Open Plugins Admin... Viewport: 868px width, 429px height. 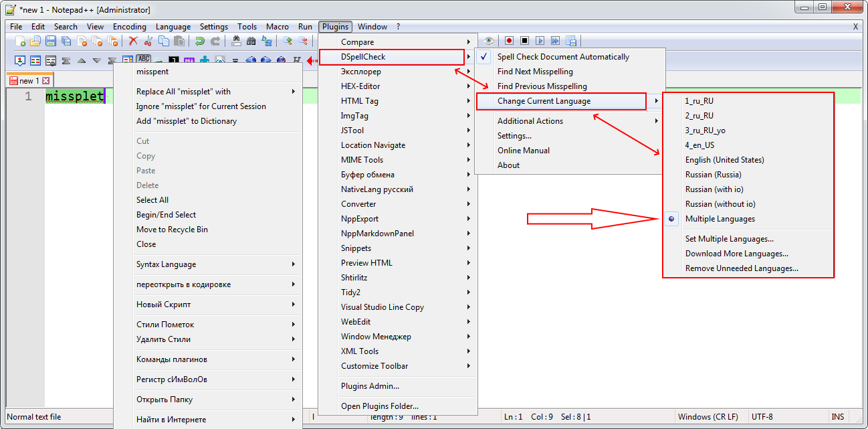coord(397,386)
